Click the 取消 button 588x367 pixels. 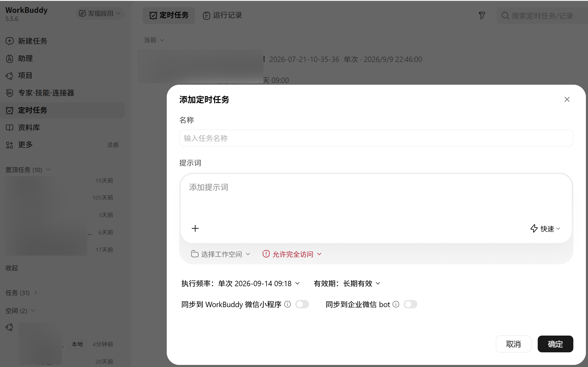513,344
